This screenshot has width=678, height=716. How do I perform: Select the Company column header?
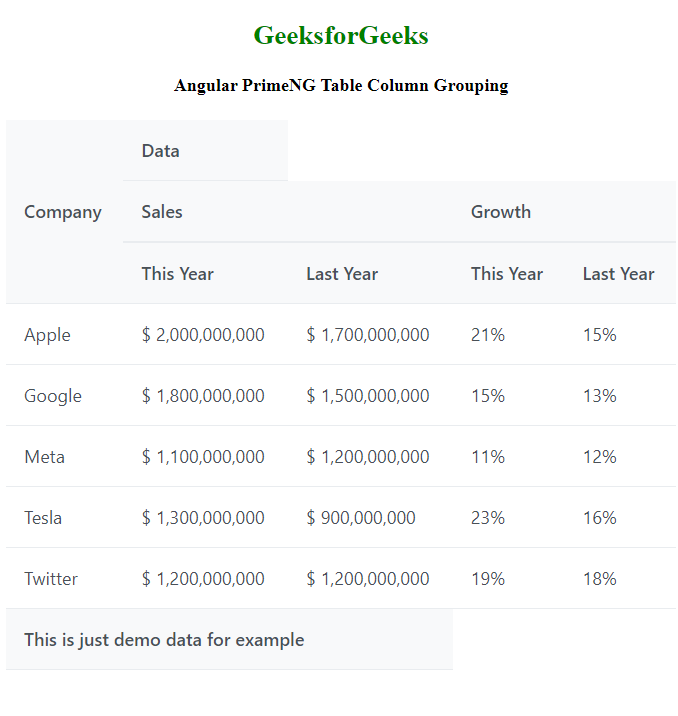(x=63, y=212)
